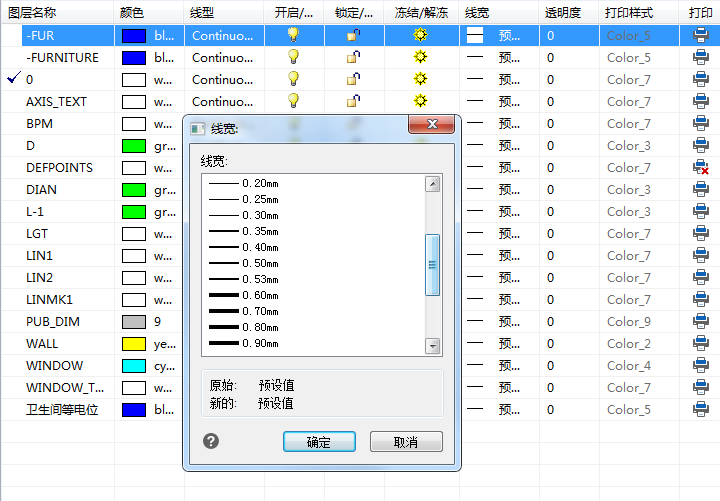This screenshot has width=720, height=501.
Task: Enable printing for DEFPOINTS layer
Action: coord(700,168)
